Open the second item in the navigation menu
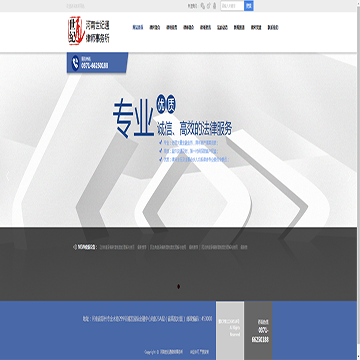360x360 pixels. coord(155,27)
